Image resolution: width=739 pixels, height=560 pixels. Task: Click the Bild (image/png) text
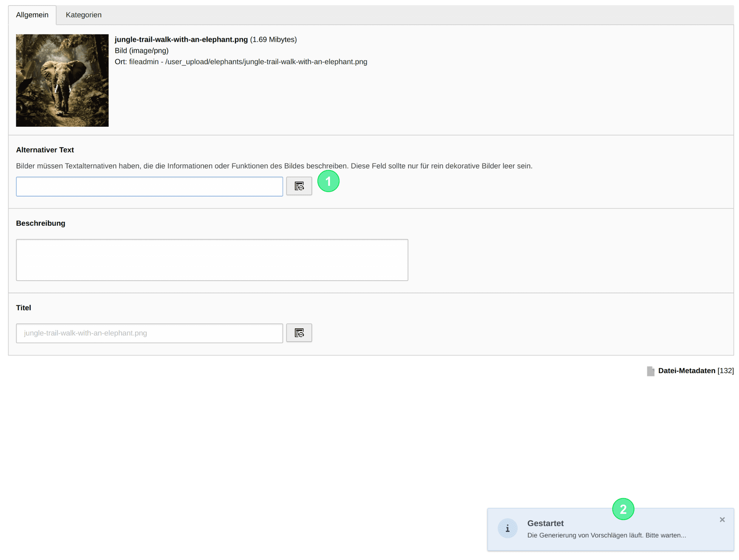(142, 51)
